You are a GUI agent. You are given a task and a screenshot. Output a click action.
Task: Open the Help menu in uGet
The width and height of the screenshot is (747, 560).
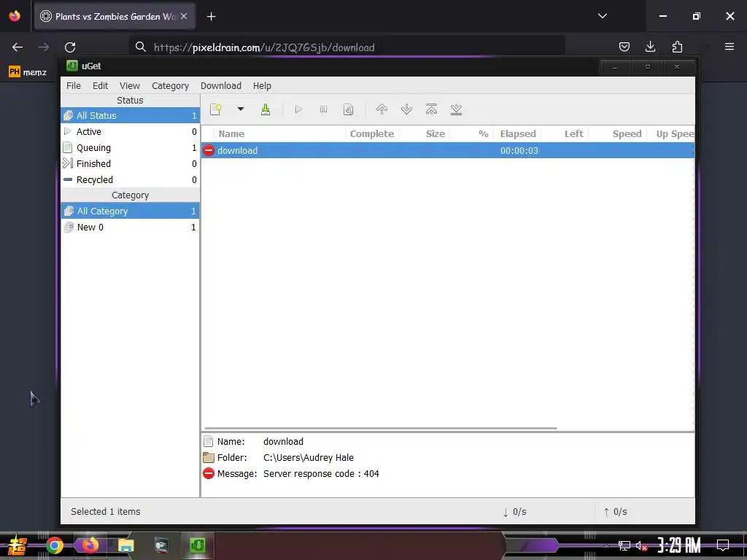coord(262,86)
